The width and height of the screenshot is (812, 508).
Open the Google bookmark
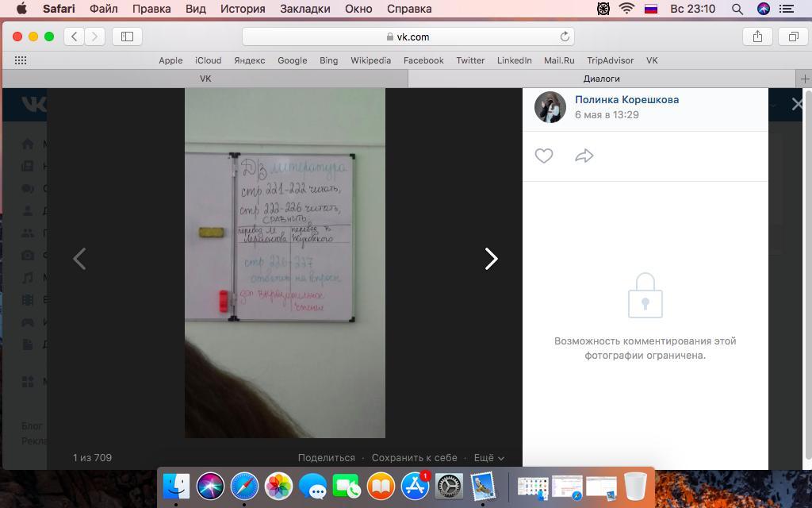coord(292,60)
